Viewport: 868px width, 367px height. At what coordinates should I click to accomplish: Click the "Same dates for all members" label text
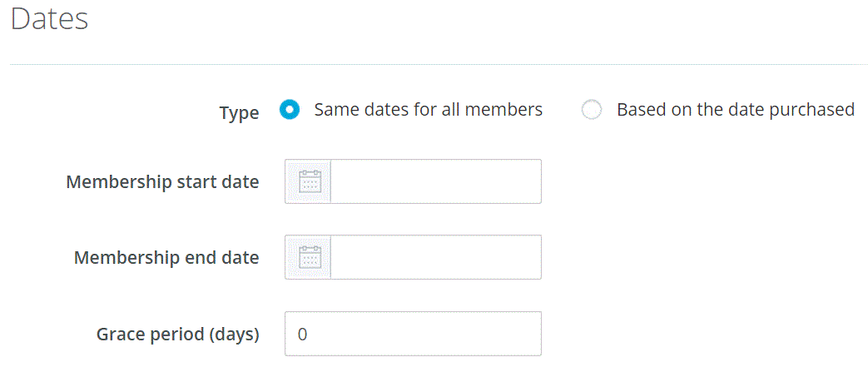tap(428, 109)
